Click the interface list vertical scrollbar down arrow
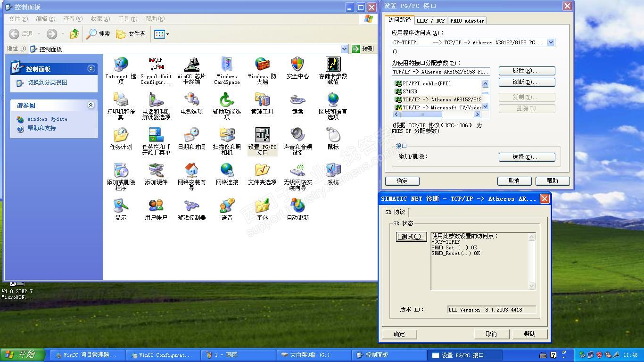The height and width of the screenshot is (362, 644). click(x=486, y=107)
